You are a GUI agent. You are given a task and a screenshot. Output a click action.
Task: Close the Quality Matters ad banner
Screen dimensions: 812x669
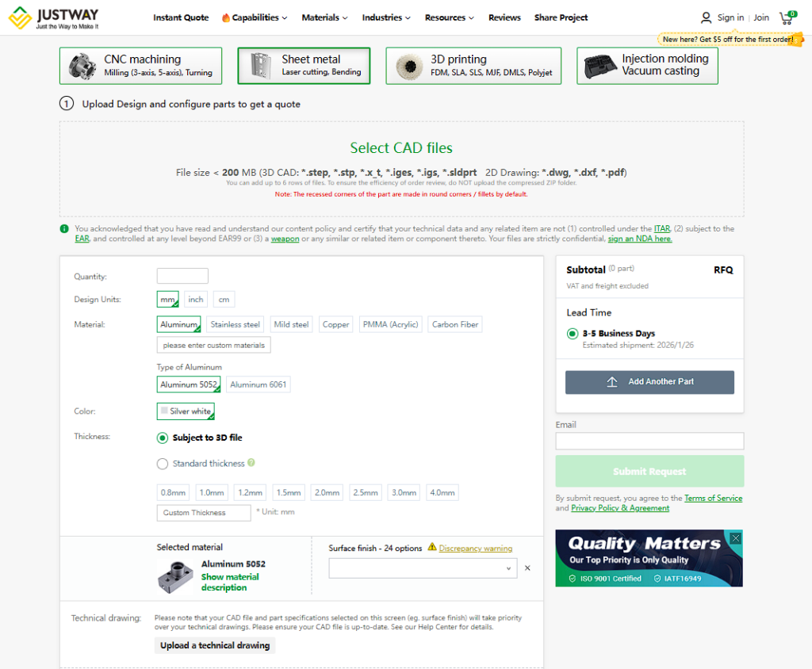(735, 538)
